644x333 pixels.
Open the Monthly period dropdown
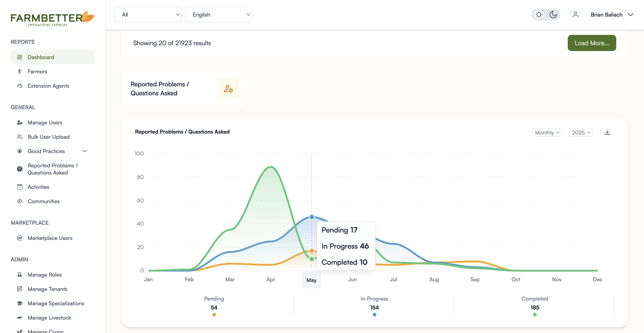pyautogui.click(x=547, y=133)
